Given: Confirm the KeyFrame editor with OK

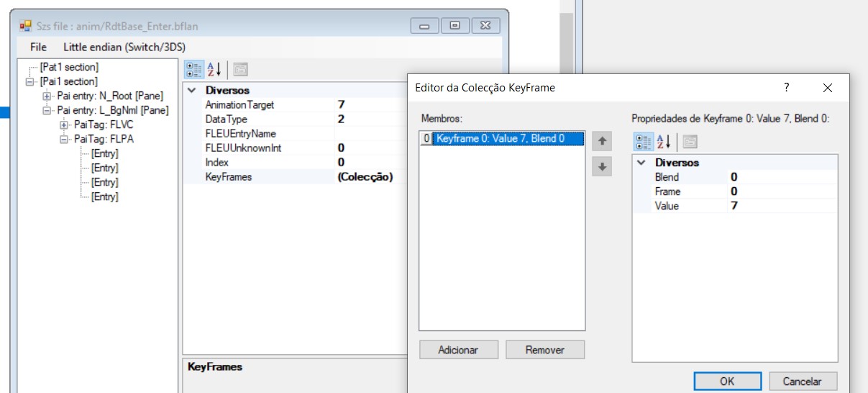Looking at the screenshot, I should tap(727, 381).
